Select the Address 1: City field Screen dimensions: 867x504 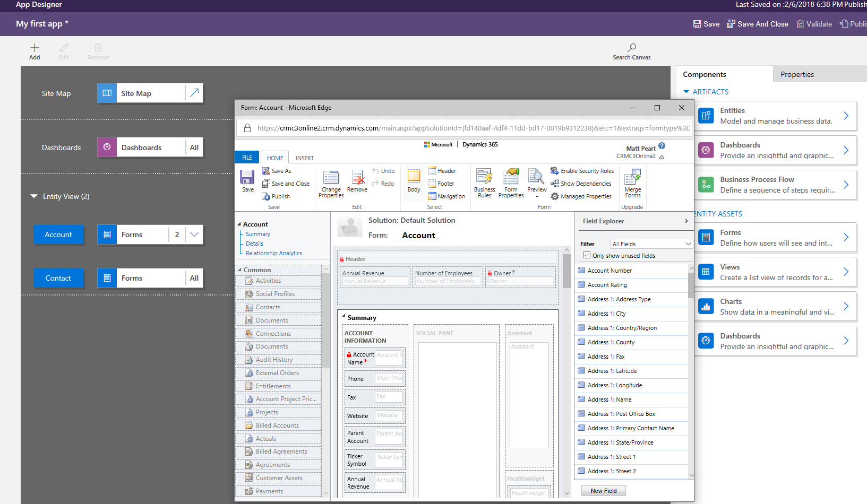click(x=632, y=314)
